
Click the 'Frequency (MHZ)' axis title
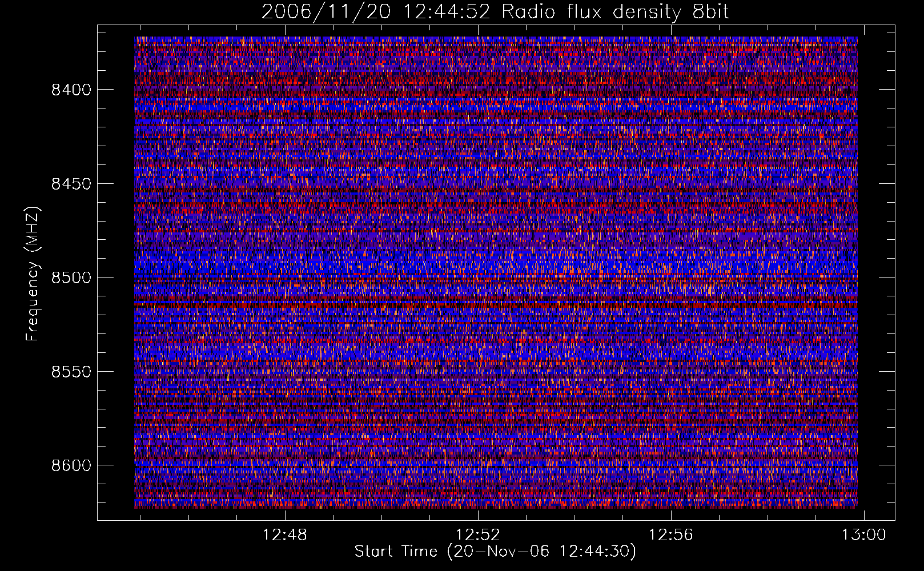tap(33, 274)
